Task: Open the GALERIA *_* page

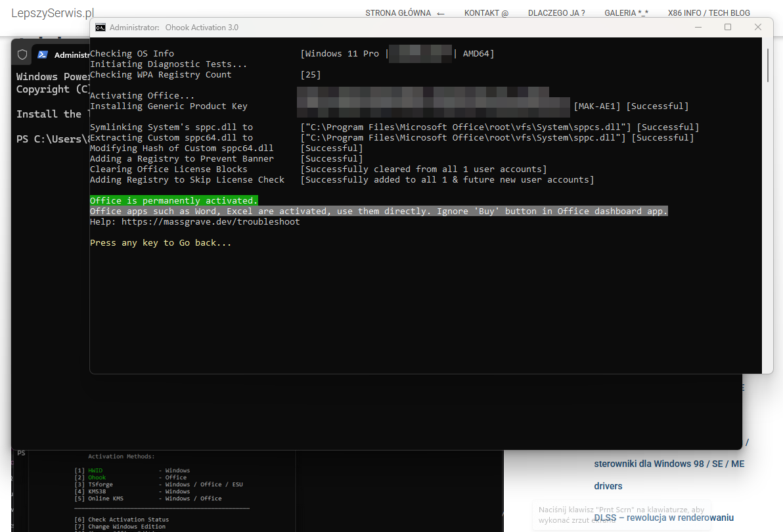Action: [x=626, y=13]
